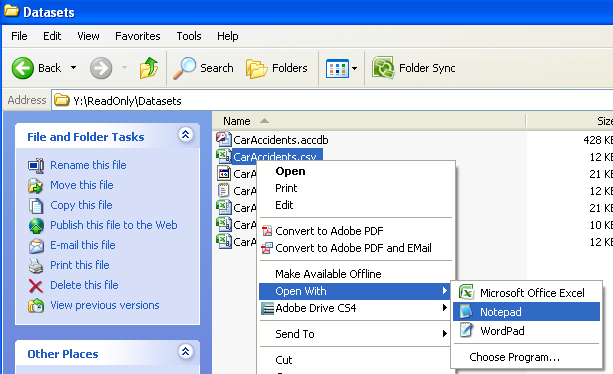
Task: Open the View menu
Action: pos(88,36)
